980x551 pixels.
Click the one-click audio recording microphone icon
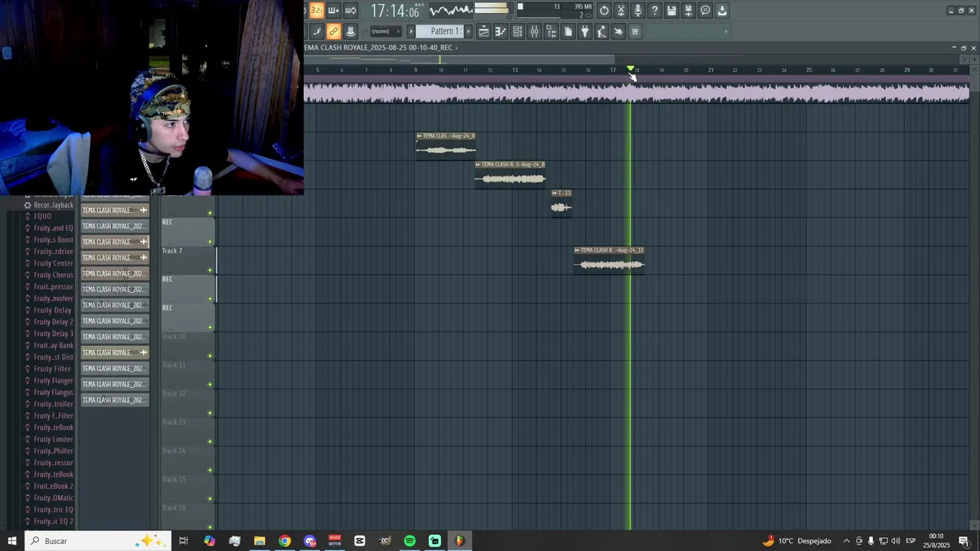(x=638, y=11)
